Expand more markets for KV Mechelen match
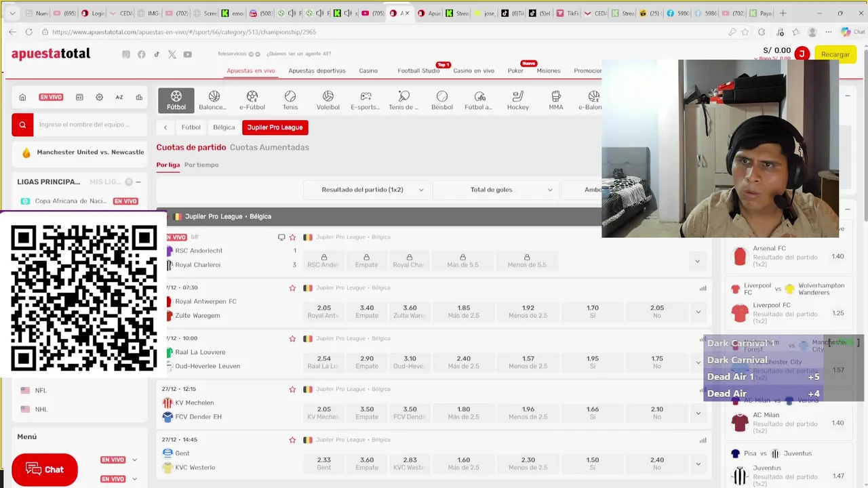This screenshot has height=488, width=868. pyautogui.click(x=698, y=413)
